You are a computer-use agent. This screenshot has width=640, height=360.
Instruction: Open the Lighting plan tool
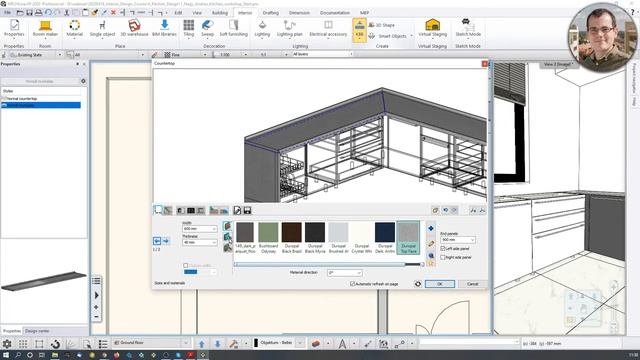click(x=289, y=28)
